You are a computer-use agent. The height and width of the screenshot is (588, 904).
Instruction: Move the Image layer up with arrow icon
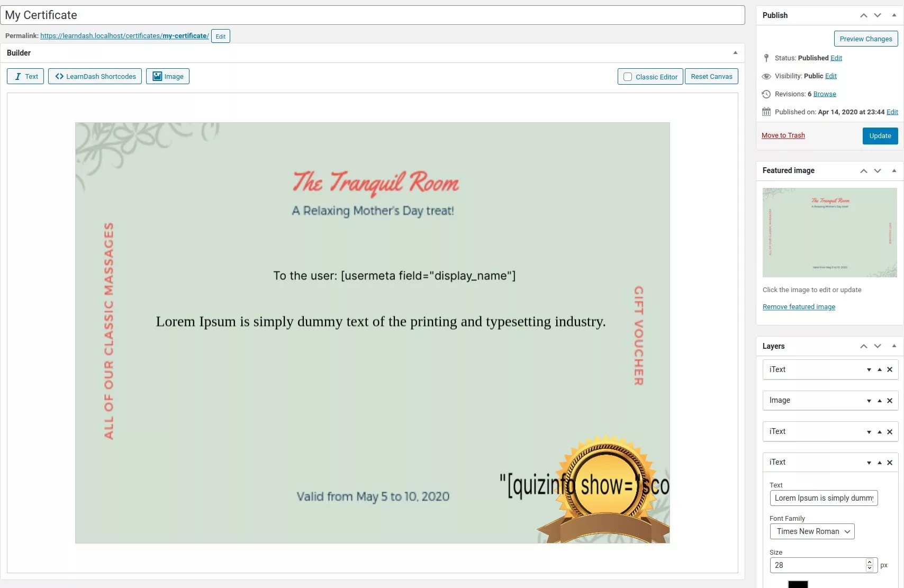(880, 401)
